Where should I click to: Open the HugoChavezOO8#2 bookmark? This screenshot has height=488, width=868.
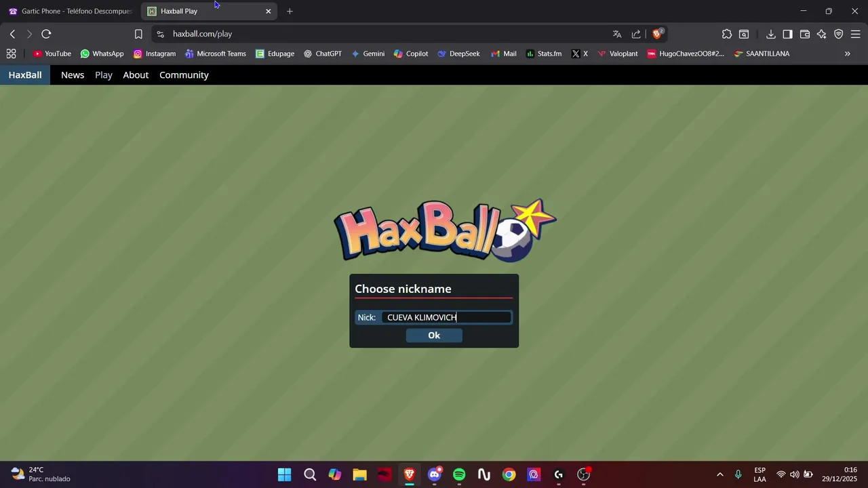click(686, 54)
